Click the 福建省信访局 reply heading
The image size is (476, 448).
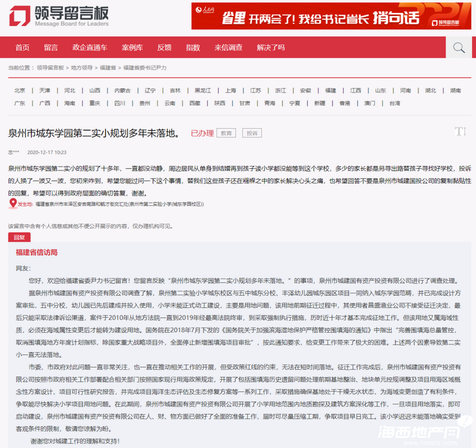pyautogui.click(x=36, y=252)
